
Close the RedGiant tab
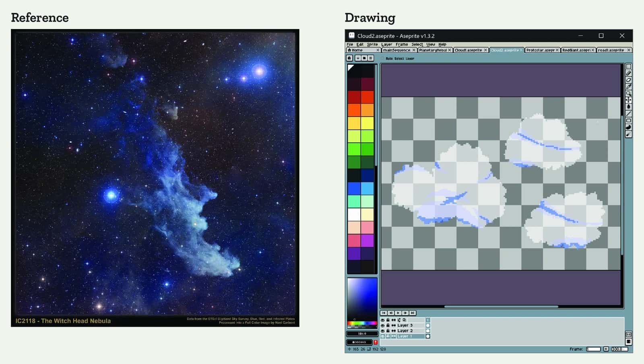tap(593, 50)
